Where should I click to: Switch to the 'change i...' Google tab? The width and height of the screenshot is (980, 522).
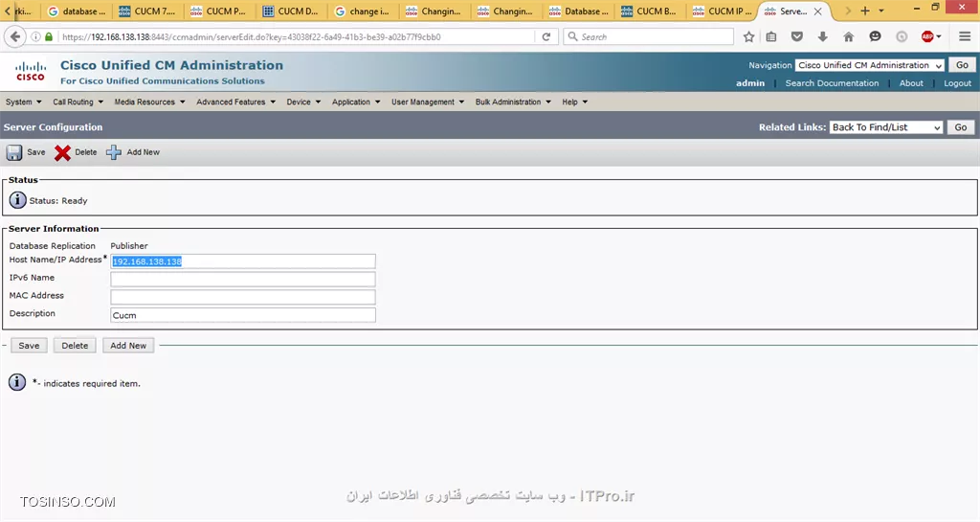tap(363, 11)
